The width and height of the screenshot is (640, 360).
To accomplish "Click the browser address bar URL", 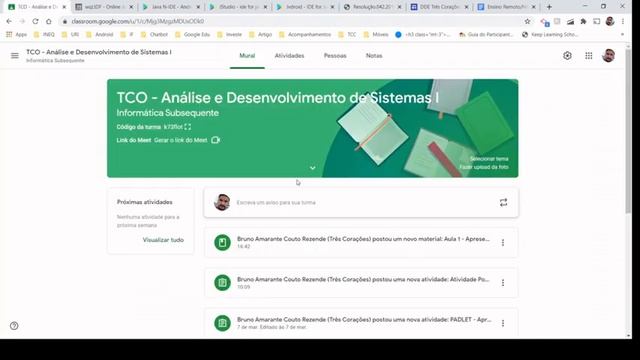I will [138, 21].
